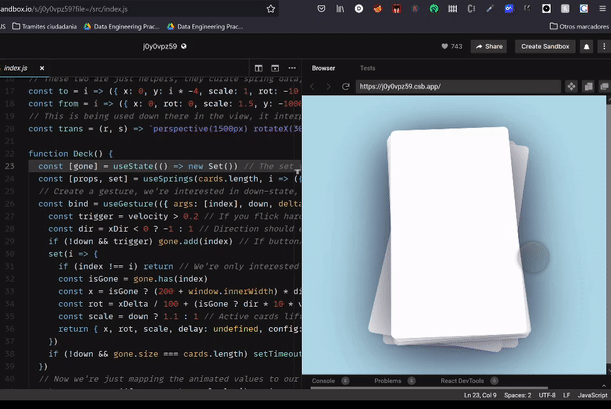The height and width of the screenshot is (409, 611).
Task: Click Ln 23, Col 9 status item
Action: pos(480,395)
